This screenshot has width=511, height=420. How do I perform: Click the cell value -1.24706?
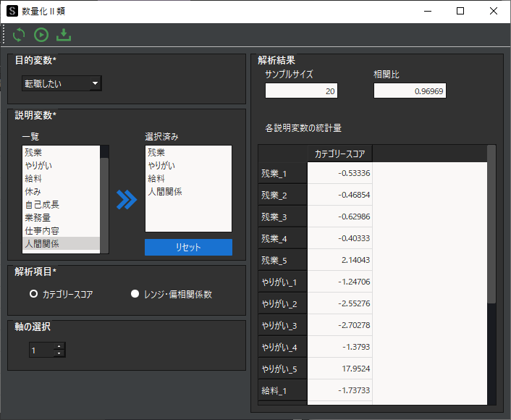340,282
